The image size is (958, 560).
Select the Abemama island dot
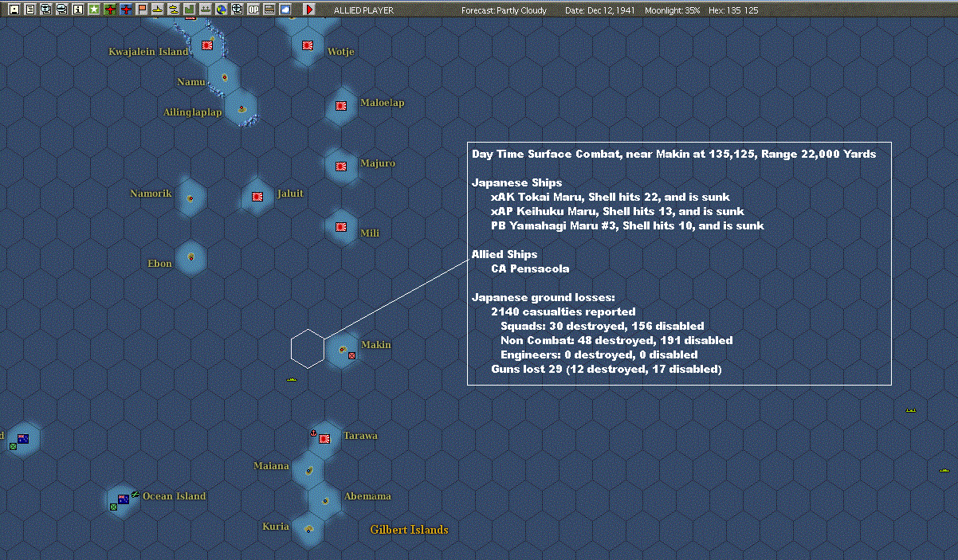coord(325,501)
